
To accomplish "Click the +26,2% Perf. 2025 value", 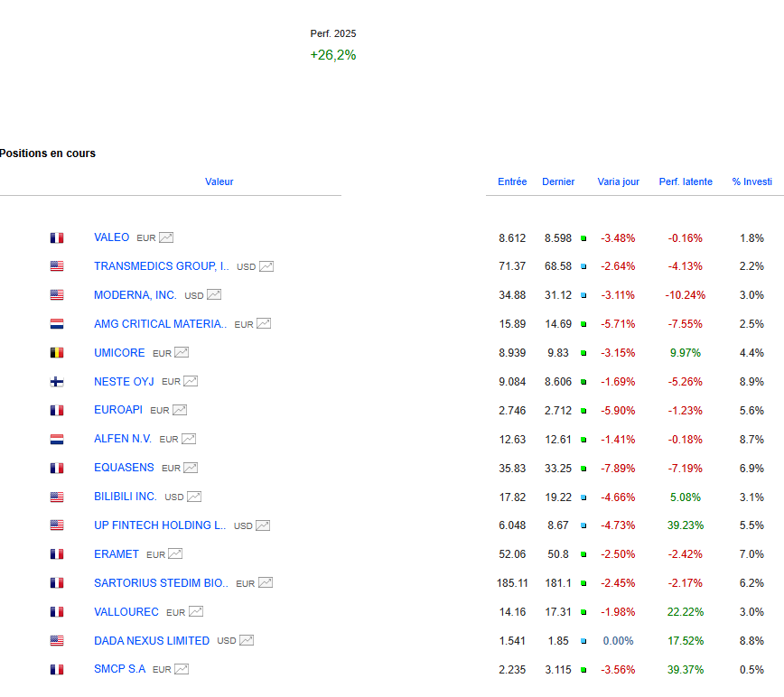I will 333,55.
